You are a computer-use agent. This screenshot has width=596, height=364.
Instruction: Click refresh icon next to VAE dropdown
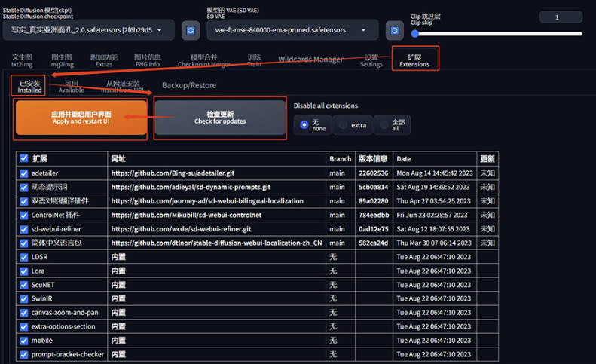pos(395,30)
